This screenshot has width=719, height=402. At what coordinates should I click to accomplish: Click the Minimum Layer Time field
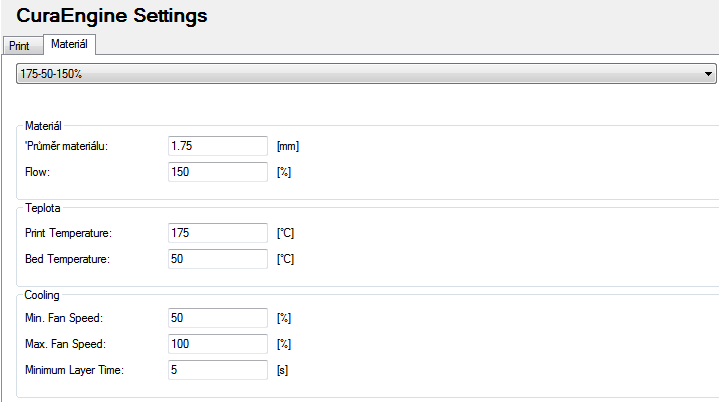(x=219, y=370)
